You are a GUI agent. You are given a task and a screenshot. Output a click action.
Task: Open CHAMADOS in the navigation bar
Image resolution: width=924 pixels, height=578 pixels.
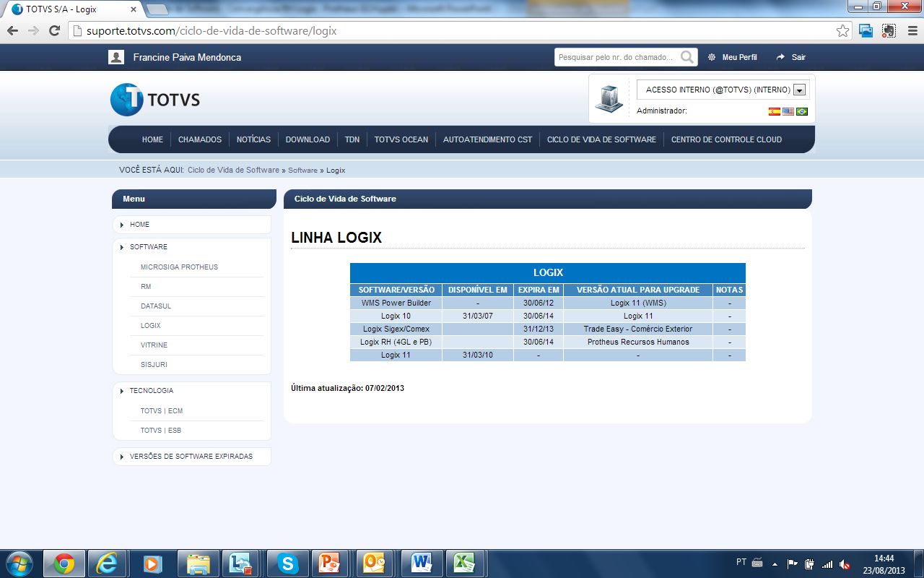[x=200, y=139]
